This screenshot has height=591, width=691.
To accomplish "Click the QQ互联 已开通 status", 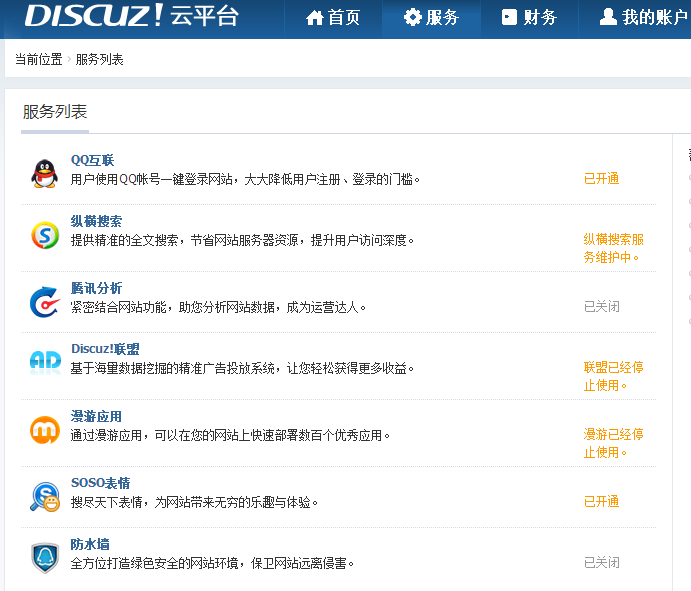I will [x=602, y=178].
